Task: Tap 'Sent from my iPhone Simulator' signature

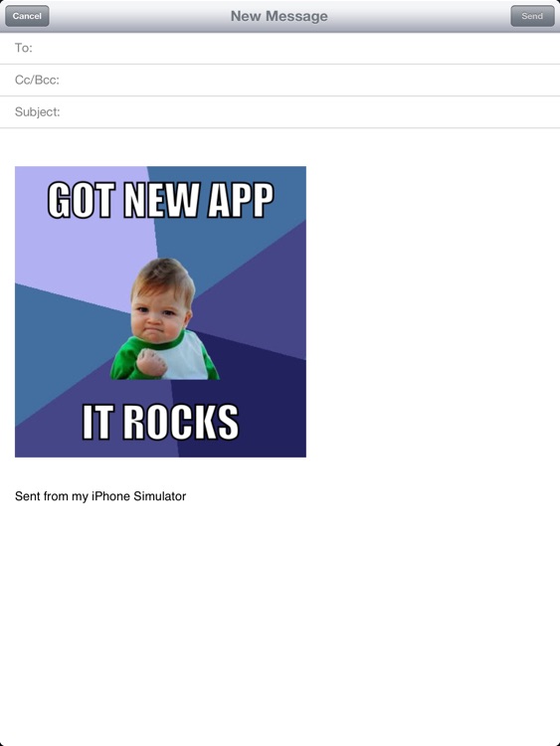Action: [x=100, y=496]
